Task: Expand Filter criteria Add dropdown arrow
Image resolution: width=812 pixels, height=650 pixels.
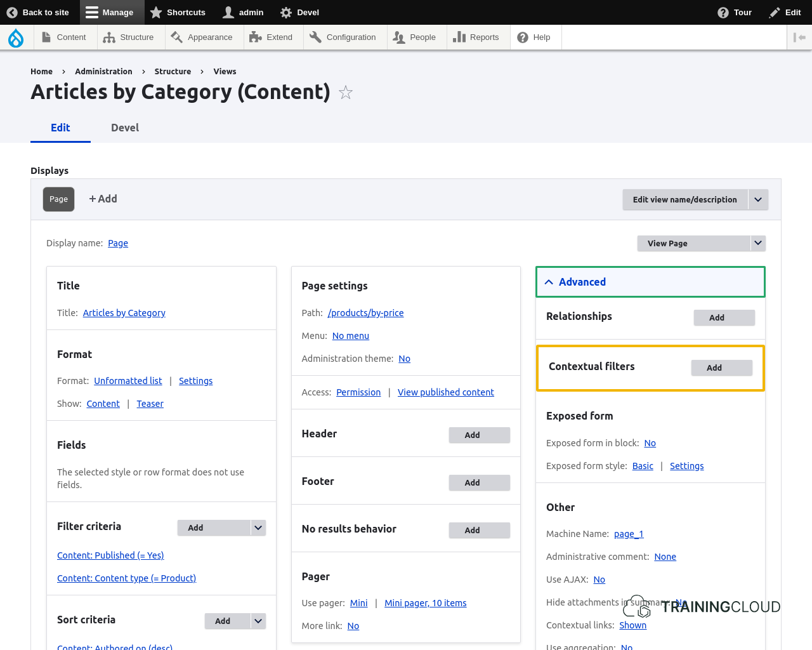Action: pyautogui.click(x=258, y=527)
